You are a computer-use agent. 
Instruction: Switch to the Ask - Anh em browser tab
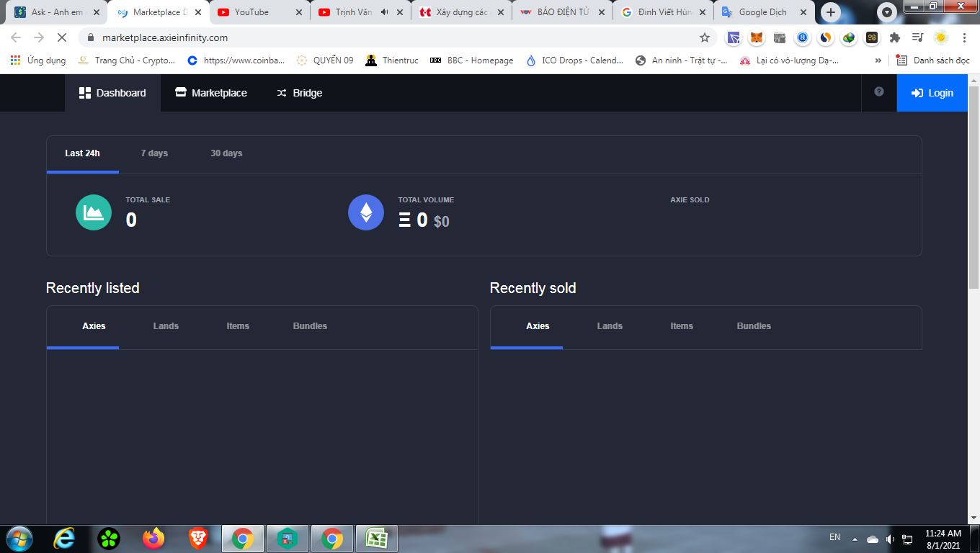click(x=58, y=12)
